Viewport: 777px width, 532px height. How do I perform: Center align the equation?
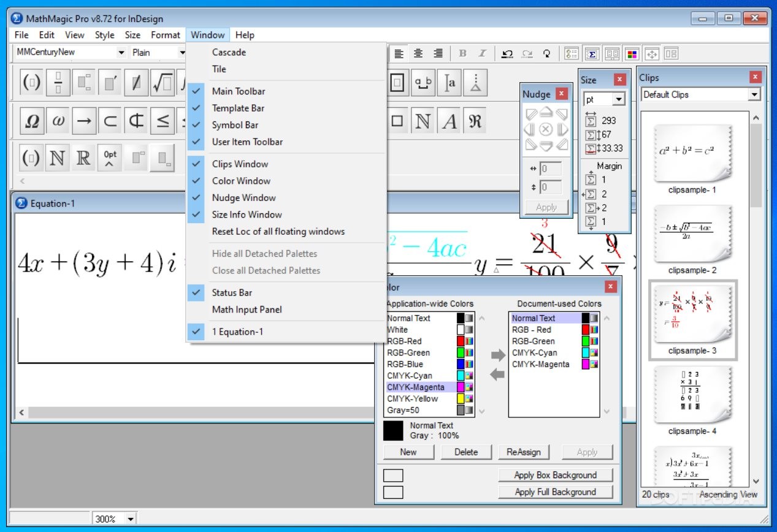(x=418, y=54)
